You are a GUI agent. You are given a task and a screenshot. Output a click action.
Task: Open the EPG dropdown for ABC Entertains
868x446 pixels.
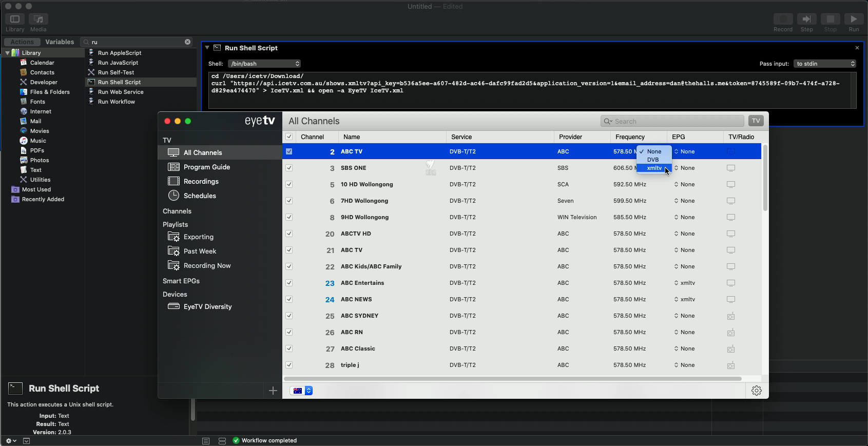[685, 283]
